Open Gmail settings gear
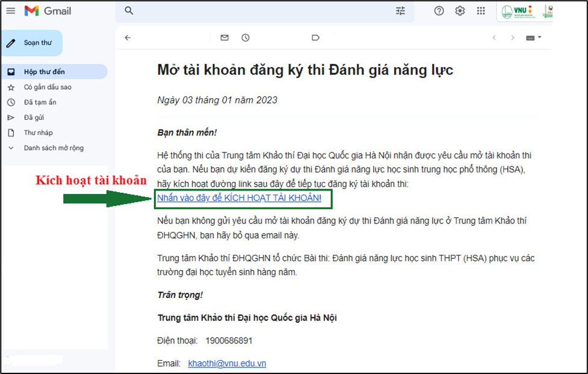 pyautogui.click(x=460, y=11)
